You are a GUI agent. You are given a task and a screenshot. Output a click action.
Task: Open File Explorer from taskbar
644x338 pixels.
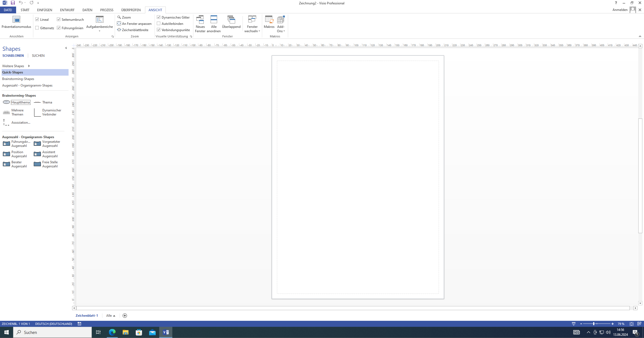(x=126, y=332)
